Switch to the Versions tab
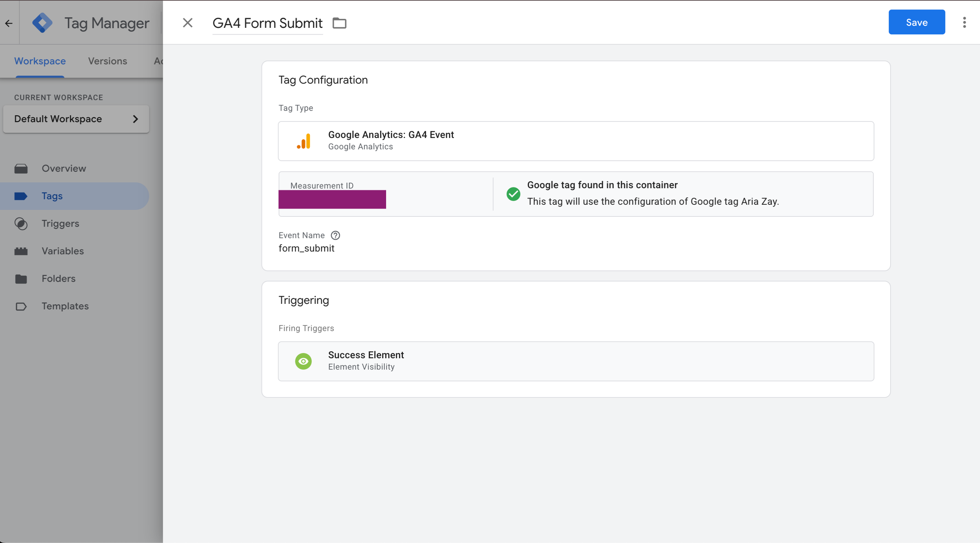This screenshot has width=980, height=543. coord(107,61)
